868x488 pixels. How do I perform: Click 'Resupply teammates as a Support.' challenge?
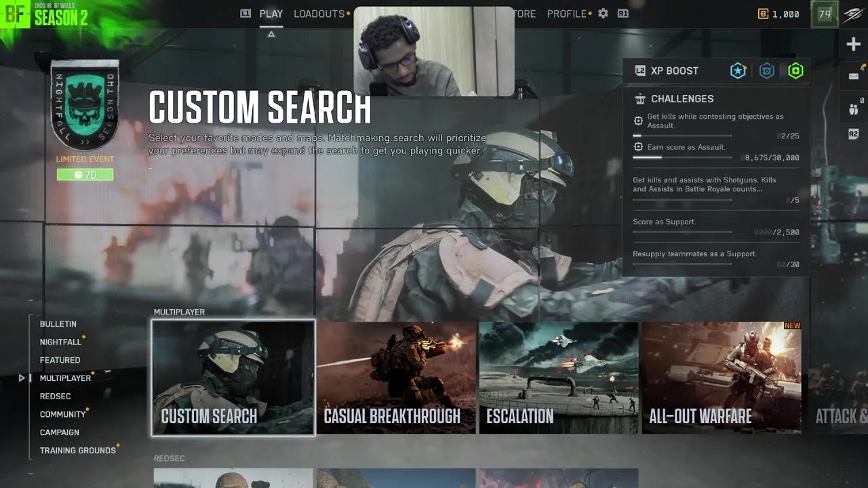694,253
